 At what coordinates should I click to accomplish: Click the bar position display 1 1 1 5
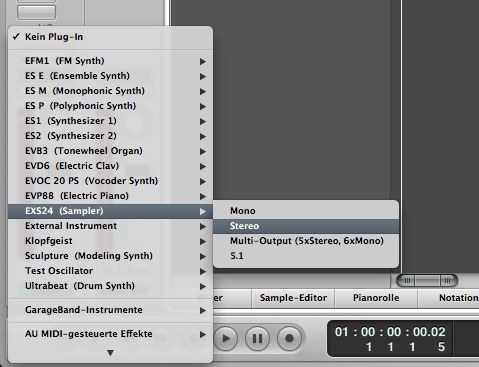405,347
